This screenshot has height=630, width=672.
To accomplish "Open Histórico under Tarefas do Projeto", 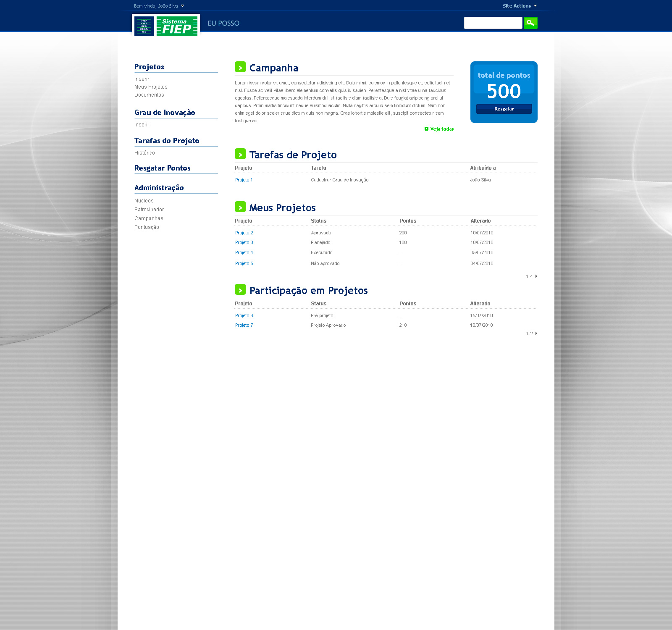I will click(144, 153).
